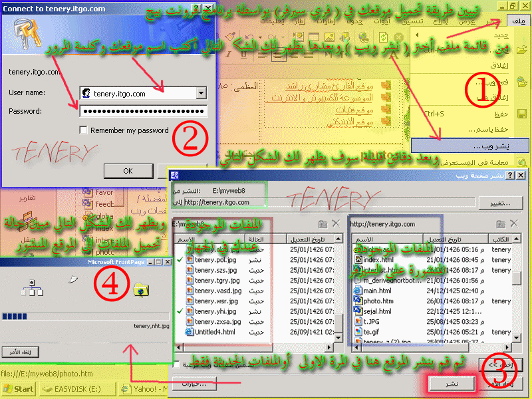Select photo.htm in the server file list
The width and height of the screenshot is (532, 399).
coord(432,301)
